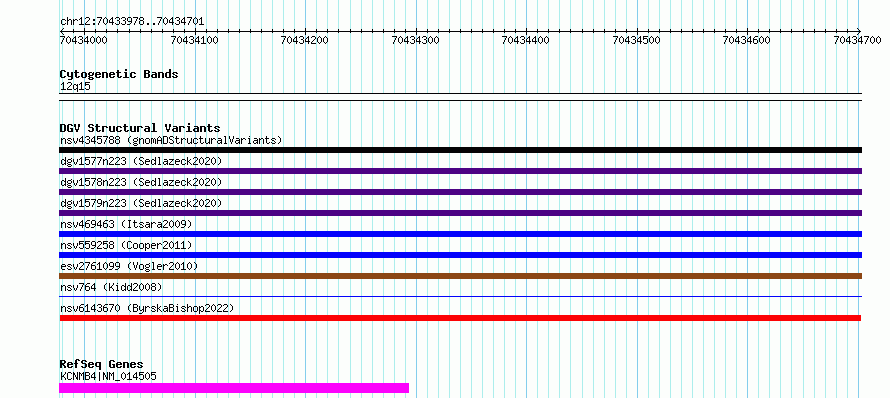Click ruler position 70434400
Screen dimensions: 890x398
pos(527,40)
